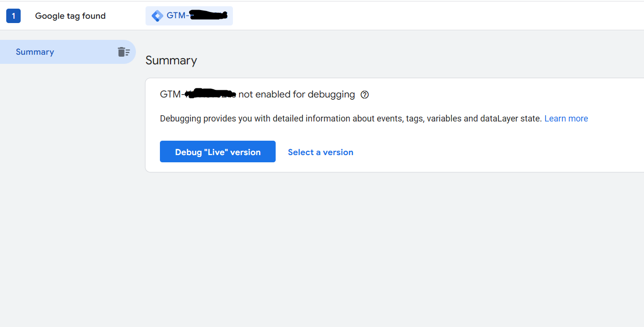Follow the Learn more link
The image size is (644, 327).
tap(566, 119)
